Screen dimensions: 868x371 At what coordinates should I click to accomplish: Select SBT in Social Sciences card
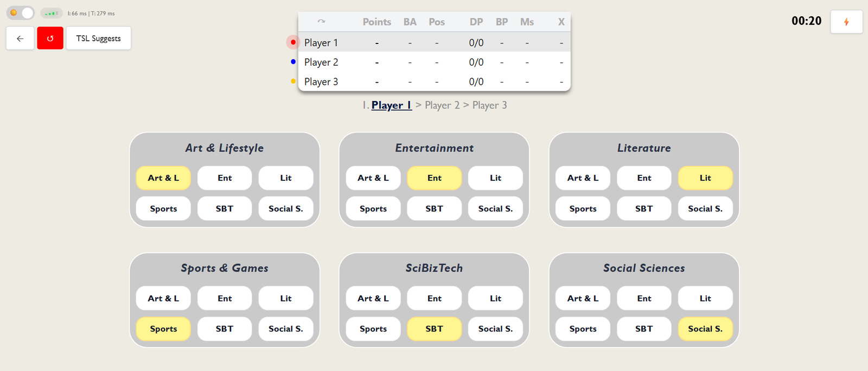point(644,329)
